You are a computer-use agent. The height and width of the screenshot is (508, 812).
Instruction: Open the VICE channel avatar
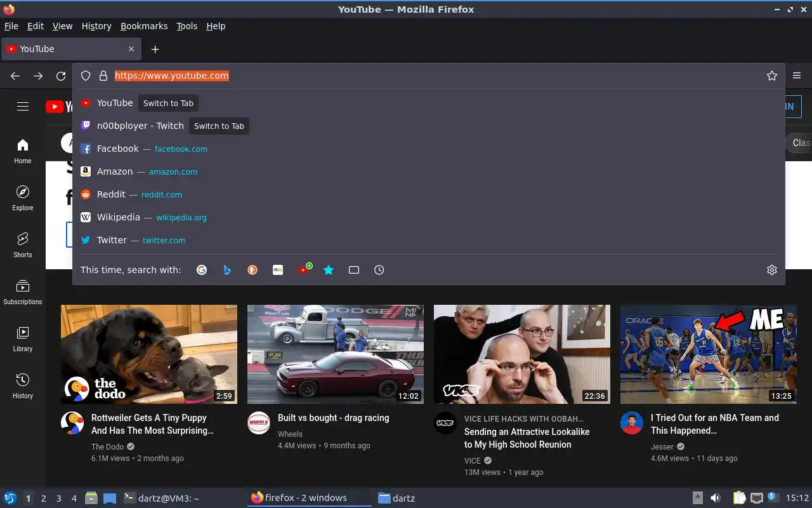[445, 423]
